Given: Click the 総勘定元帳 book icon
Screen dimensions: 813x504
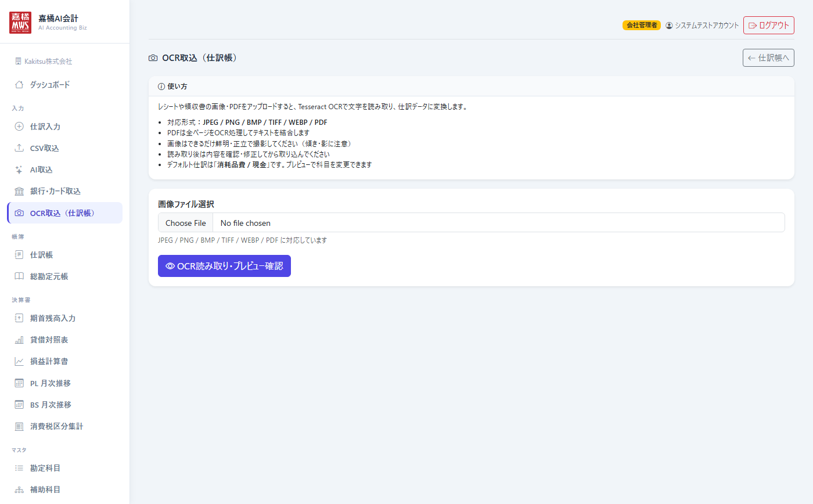Looking at the screenshot, I should click(x=19, y=276).
